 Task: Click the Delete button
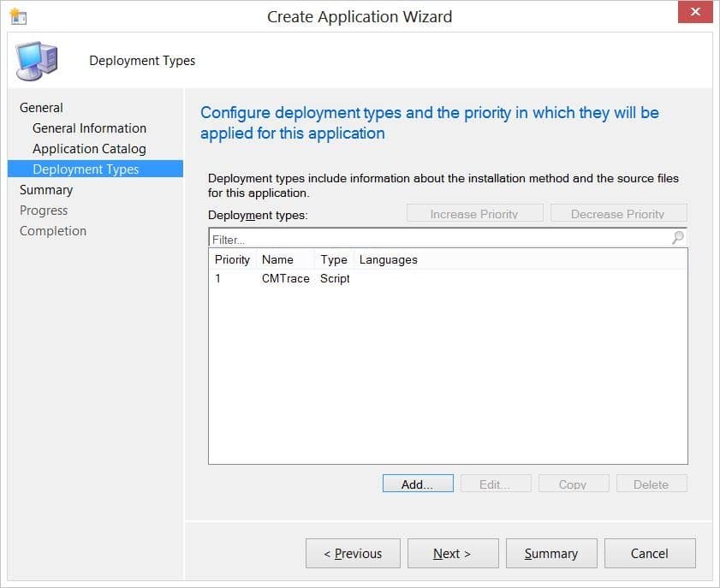(x=651, y=483)
